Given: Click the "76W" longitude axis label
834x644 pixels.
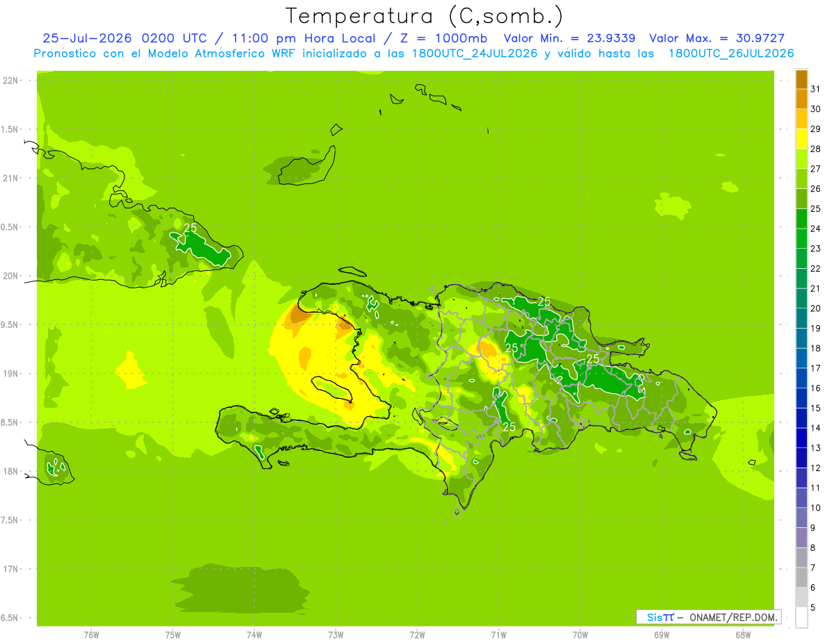Looking at the screenshot, I should (91, 635).
